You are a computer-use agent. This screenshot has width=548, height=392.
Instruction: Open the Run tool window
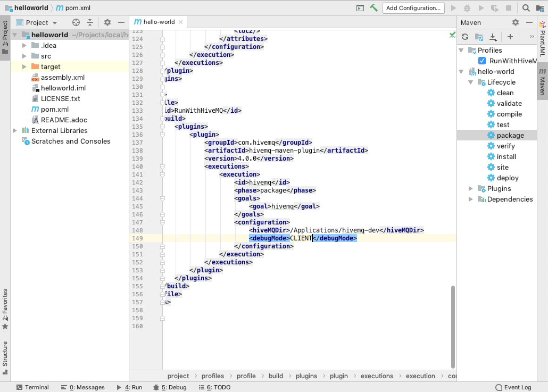click(129, 387)
